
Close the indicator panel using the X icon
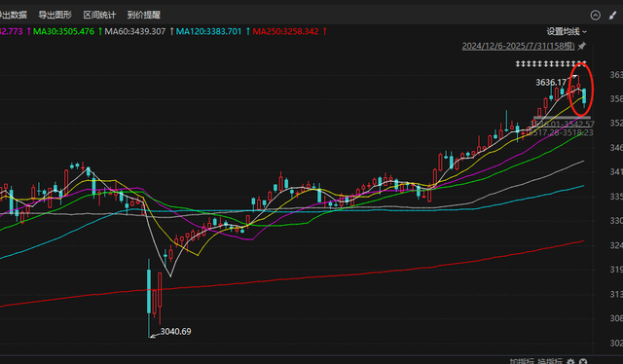pos(583,361)
